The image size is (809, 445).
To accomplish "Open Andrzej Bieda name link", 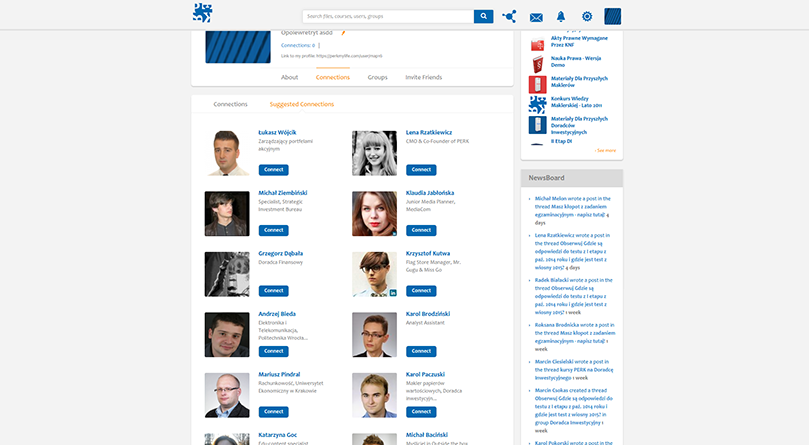I will coord(277,314).
